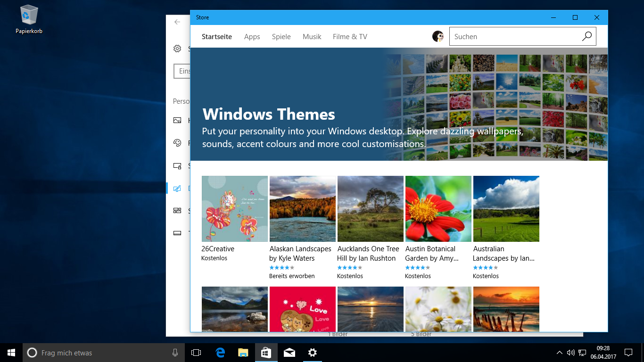Open Microsoft Edge from the taskbar

click(220, 353)
